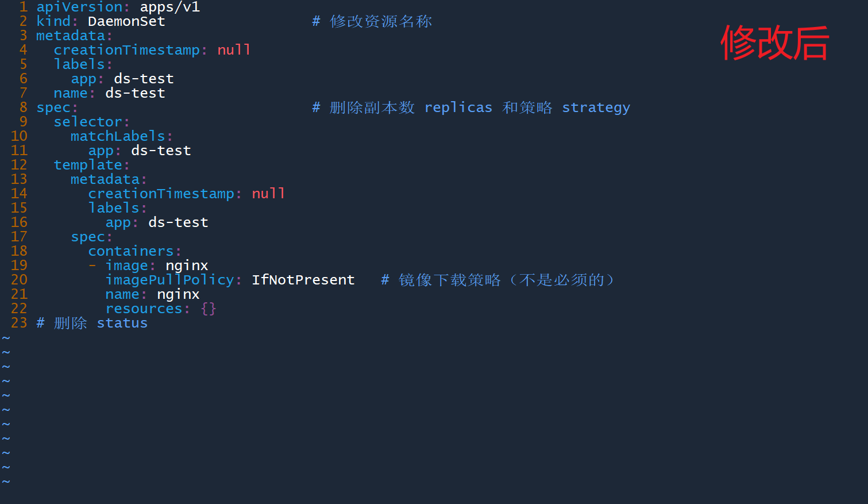Click the word selector
868x504 pixels.
(x=88, y=122)
